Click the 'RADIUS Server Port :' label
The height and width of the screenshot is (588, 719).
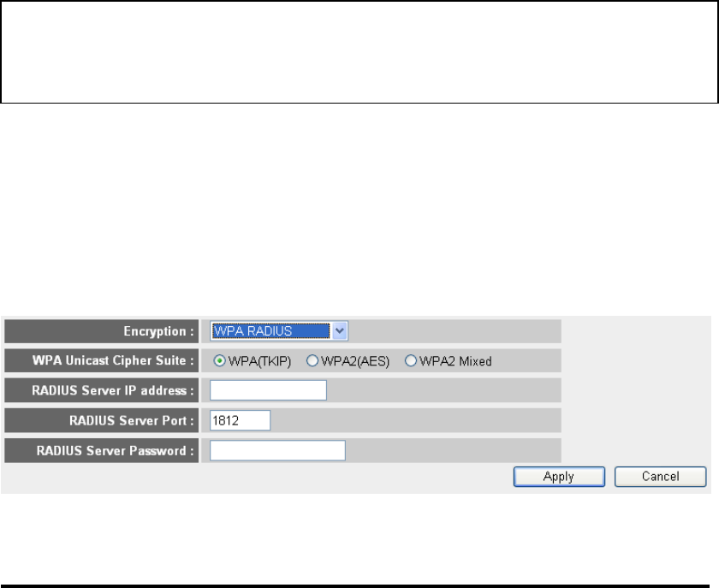point(132,420)
